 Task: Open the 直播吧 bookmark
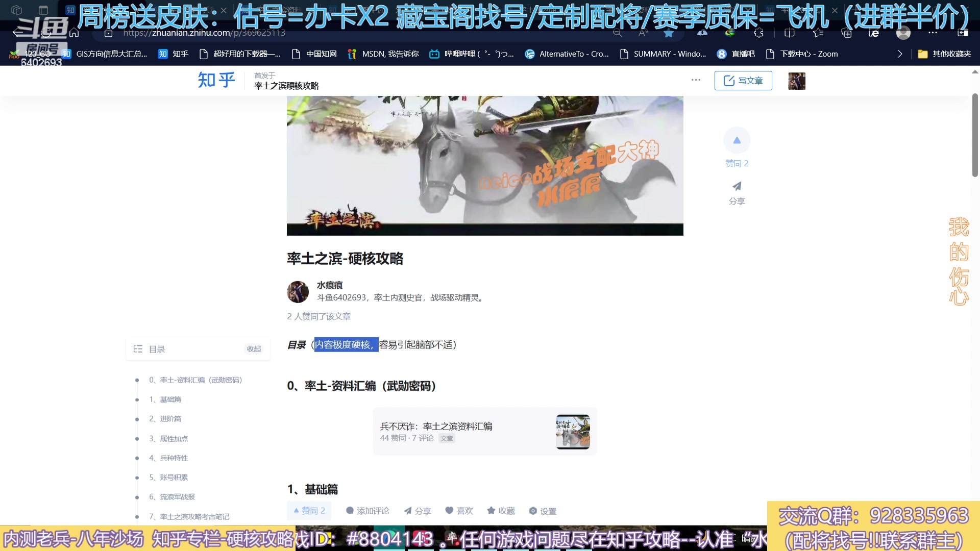click(736, 54)
